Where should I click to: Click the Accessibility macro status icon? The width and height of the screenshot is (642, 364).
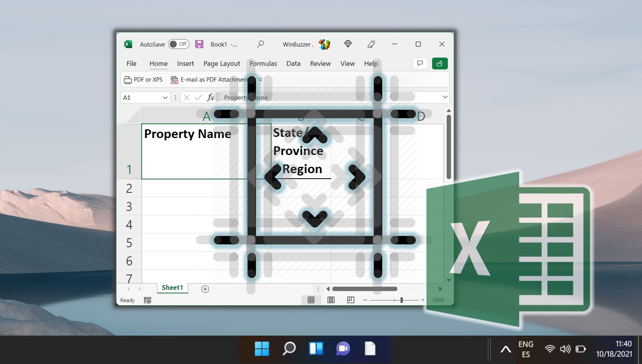[148, 301]
